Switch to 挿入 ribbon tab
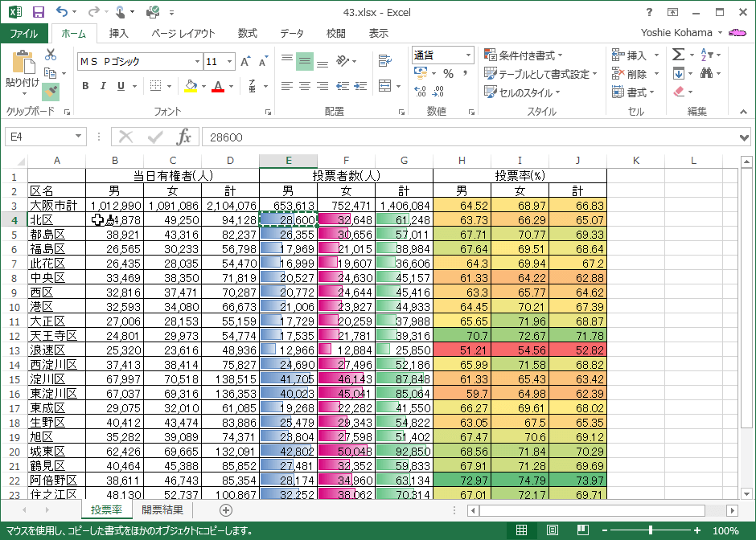Viewport: 756px width, 540px height. click(118, 33)
